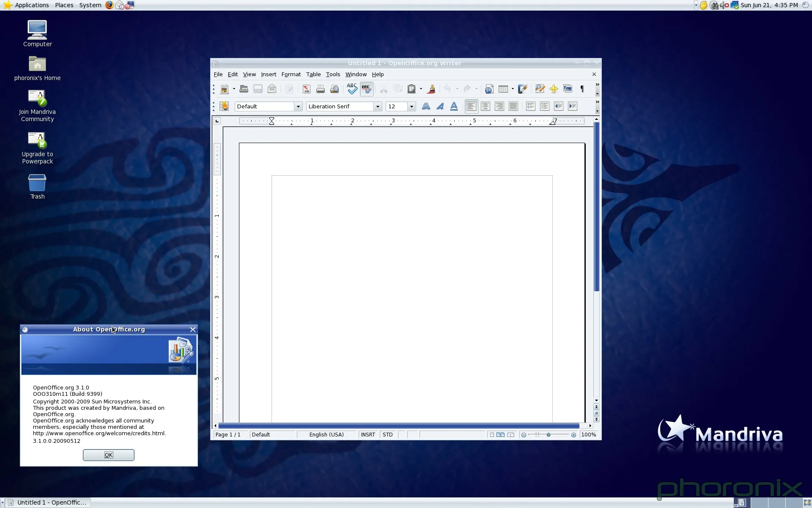Toggle Nonprinting Characters pilcrow

click(582, 89)
